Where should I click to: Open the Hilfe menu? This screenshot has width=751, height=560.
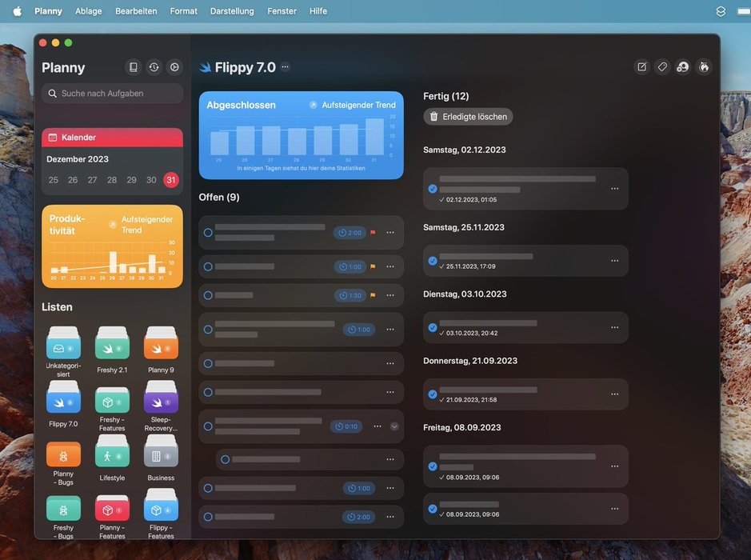click(318, 11)
